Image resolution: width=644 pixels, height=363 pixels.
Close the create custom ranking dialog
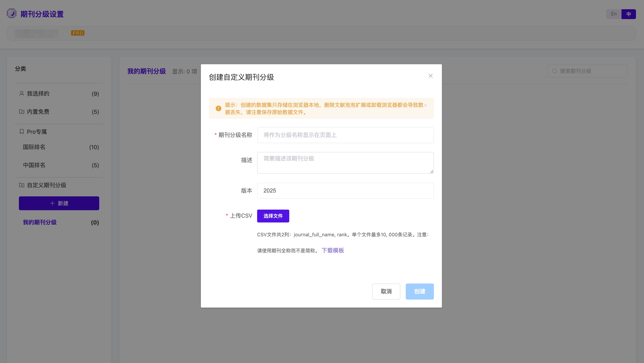[x=430, y=76]
